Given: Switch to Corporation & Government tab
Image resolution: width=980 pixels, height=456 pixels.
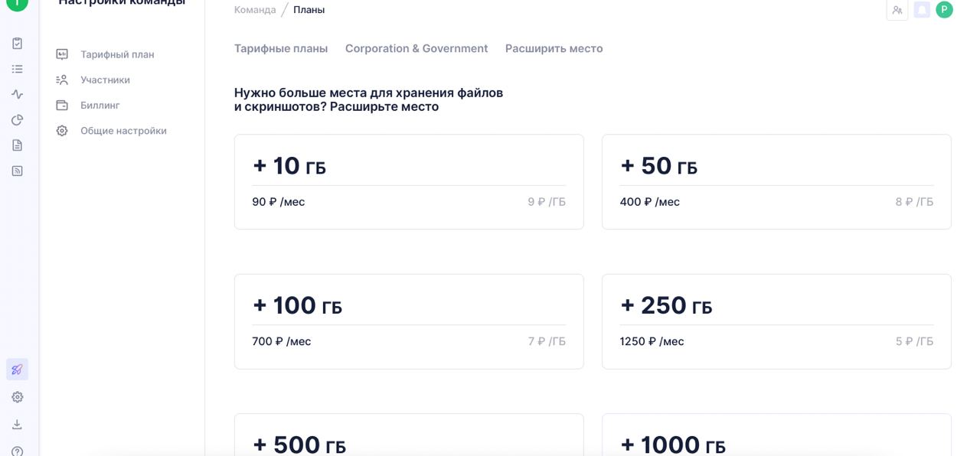Looking at the screenshot, I should pyautogui.click(x=416, y=48).
